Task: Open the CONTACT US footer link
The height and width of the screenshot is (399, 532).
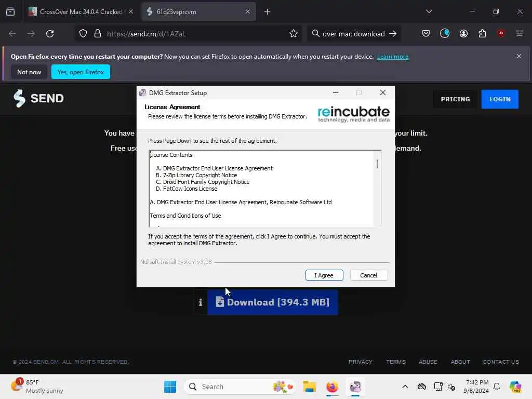Action: coord(501,362)
